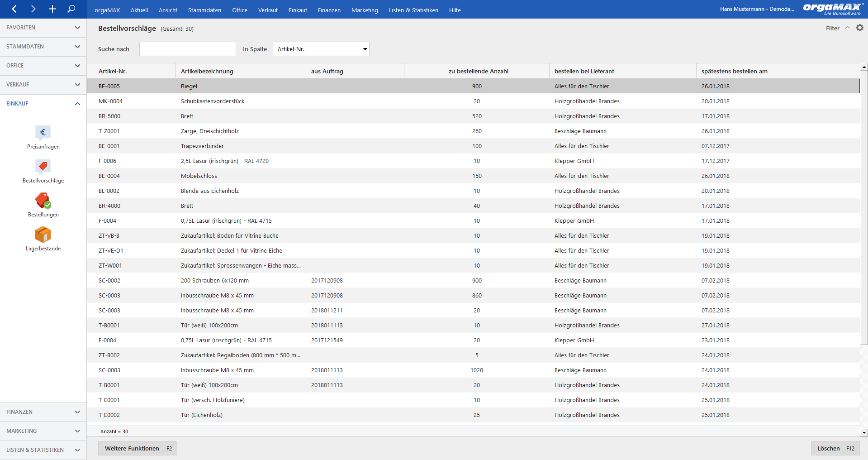Open the Marketing menu
The height and width of the screenshot is (460, 868).
pyautogui.click(x=365, y=10)
